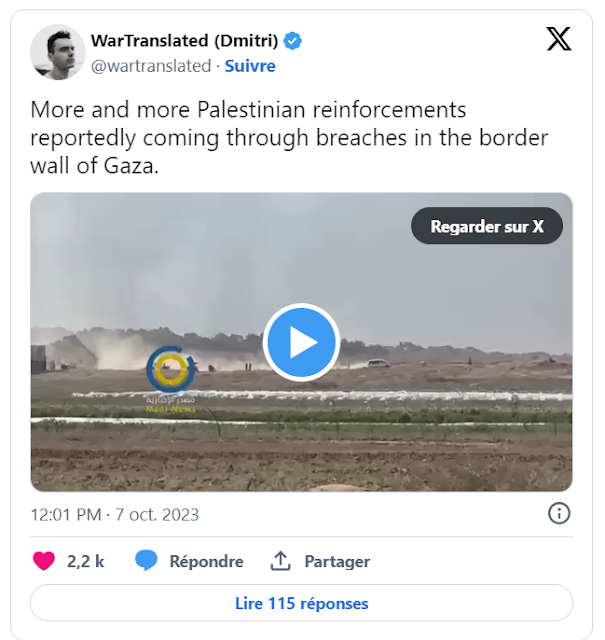Image resolution: width=605 pixels, height=640 pixels.
Task: Choose the Partager option
Action: [337, 562]
